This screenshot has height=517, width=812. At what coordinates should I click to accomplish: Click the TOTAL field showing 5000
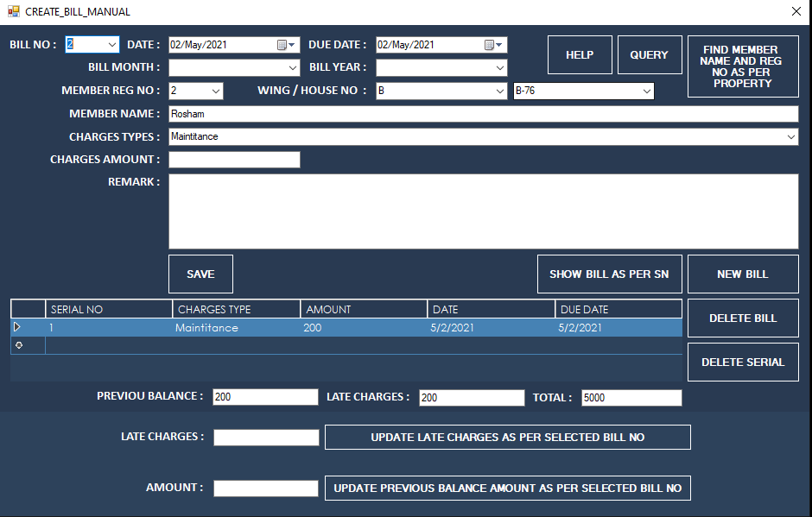pos(631,397)
